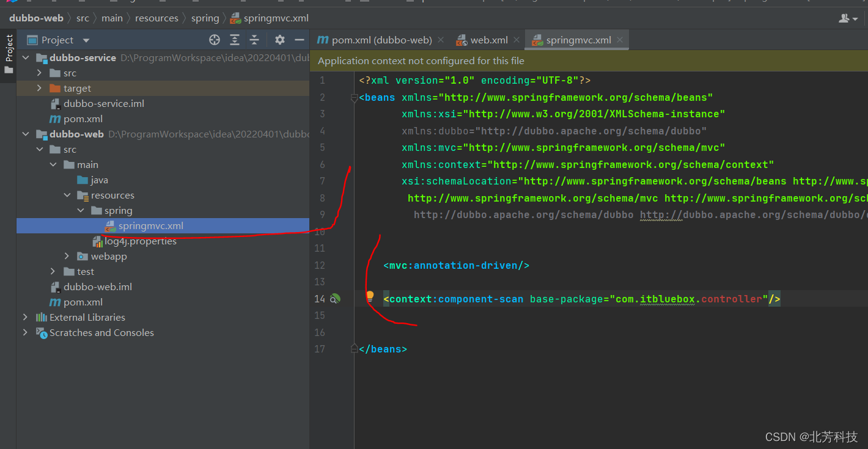Image resolution: width=868 pixels, height=449 pixels.
Task: Open Project panel settings gear
Action: tap(280, 40)
